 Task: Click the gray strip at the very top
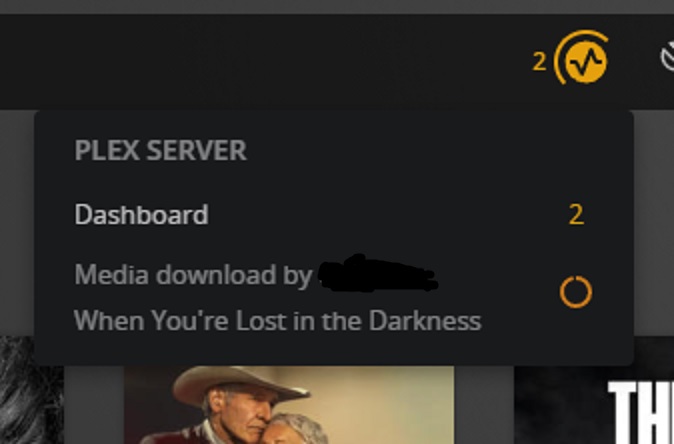(337, 7)
